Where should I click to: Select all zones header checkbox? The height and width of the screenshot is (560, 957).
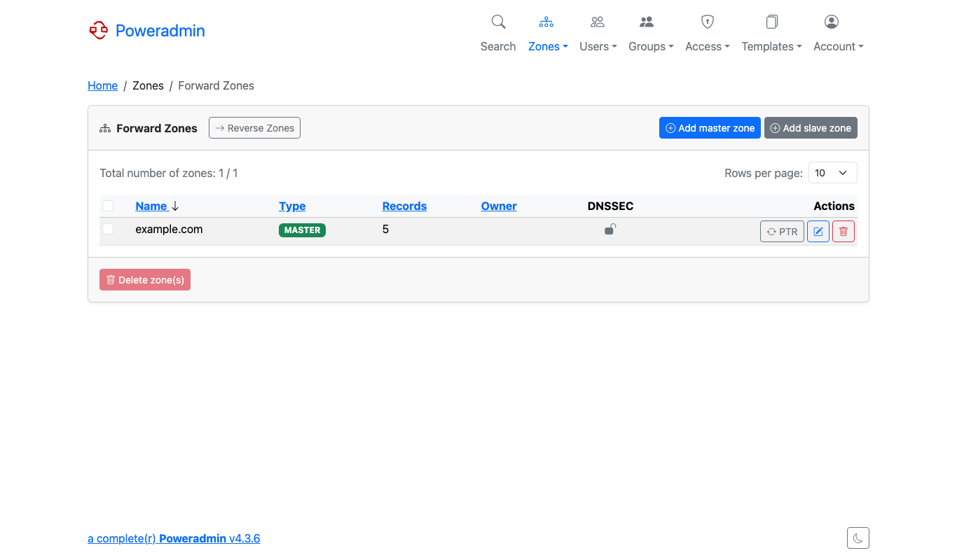click(108, 206)
